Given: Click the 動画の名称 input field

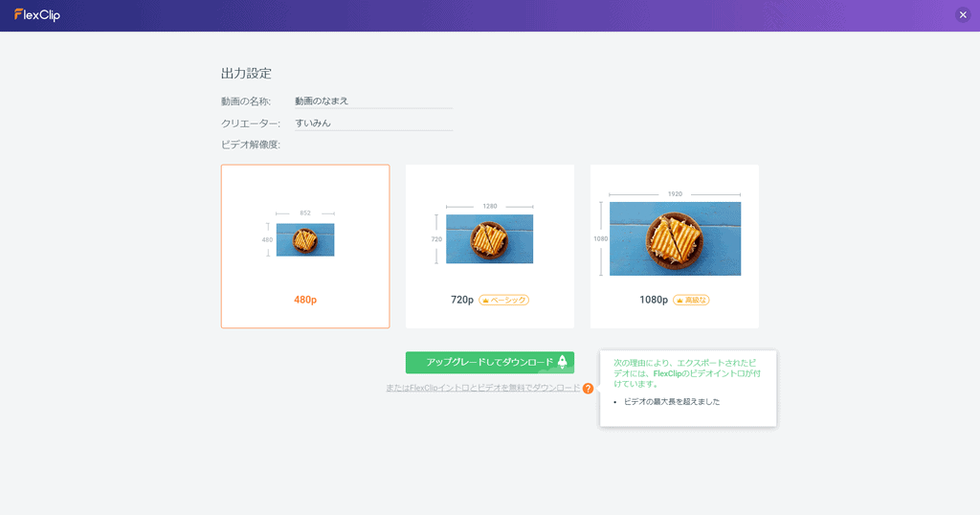Looking at the screenshot, I should pos(373,101).
